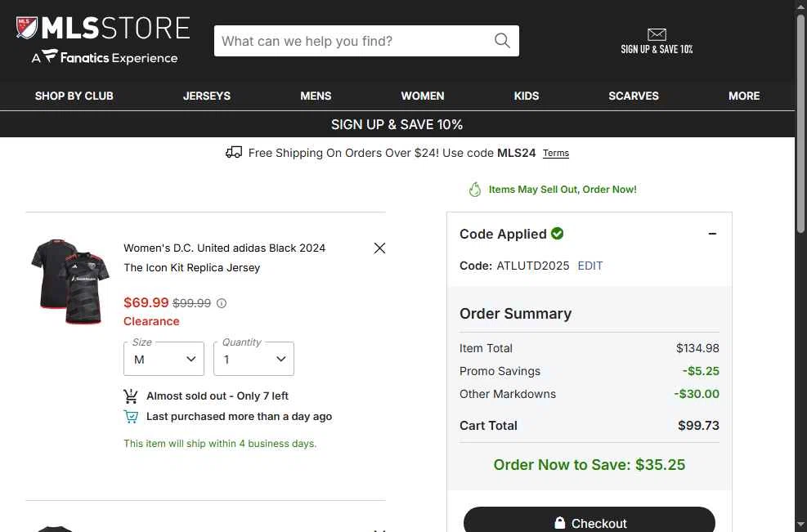Click the search magnifier icon

[x=502, y=41]
